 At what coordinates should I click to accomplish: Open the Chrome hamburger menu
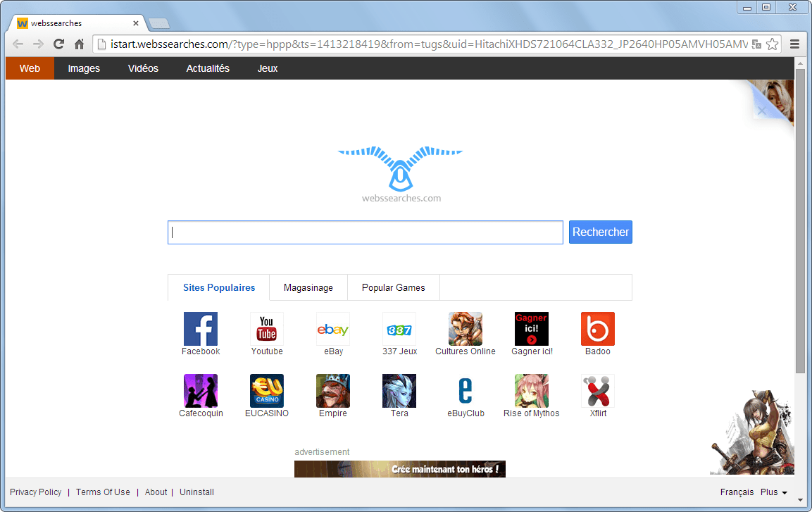coord(795,44)
